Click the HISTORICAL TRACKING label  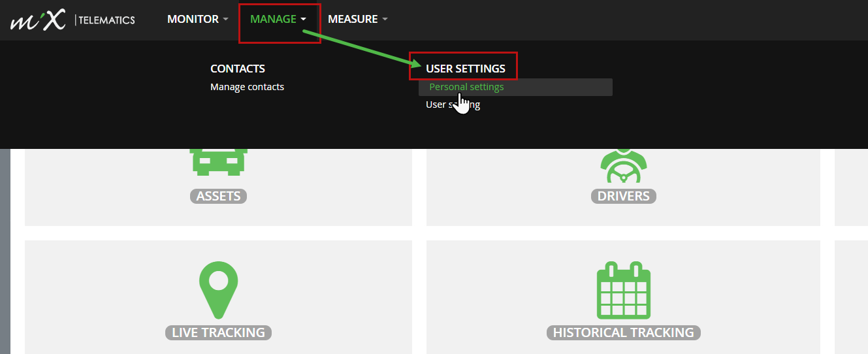coord(624,332)
